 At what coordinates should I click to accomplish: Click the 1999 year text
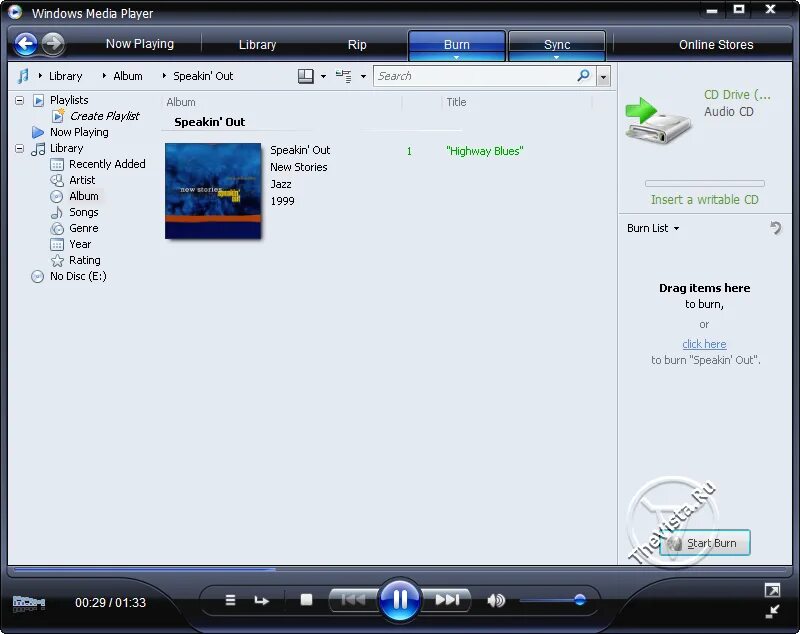point(282,201)
